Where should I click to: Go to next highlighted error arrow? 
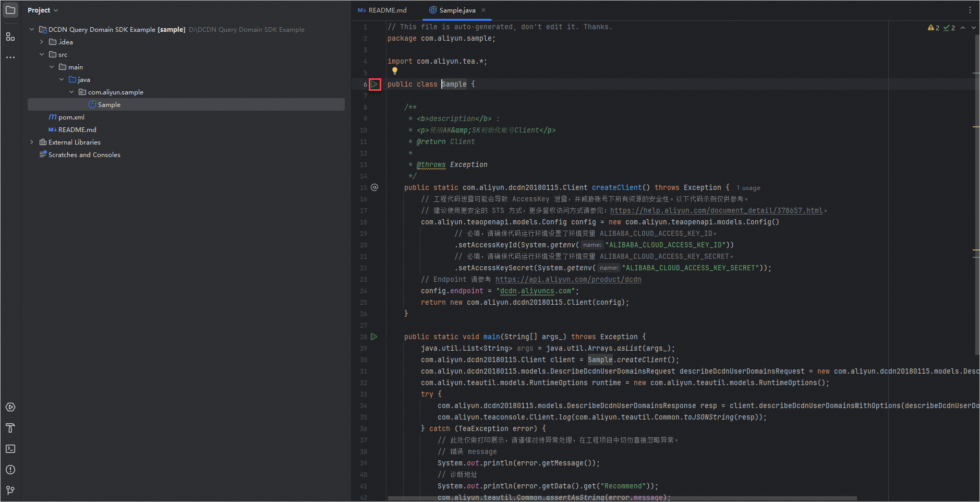[x=973, y=28]
